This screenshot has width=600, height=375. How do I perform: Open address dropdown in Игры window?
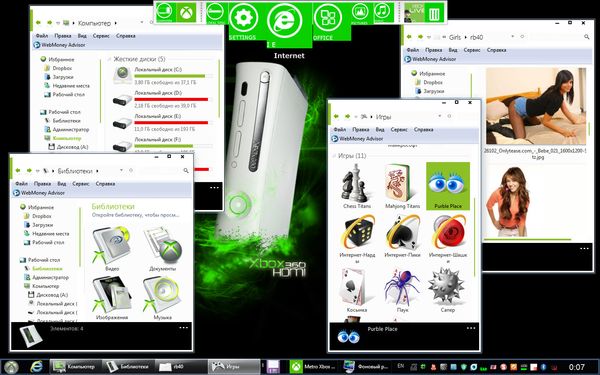coord(440,116)
